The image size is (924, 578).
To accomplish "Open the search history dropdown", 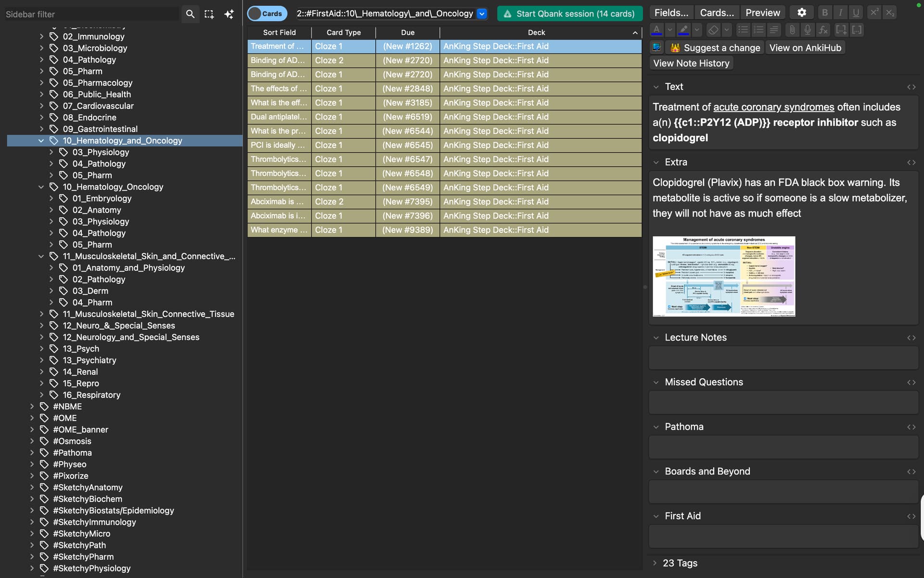I will pos(482,13).
